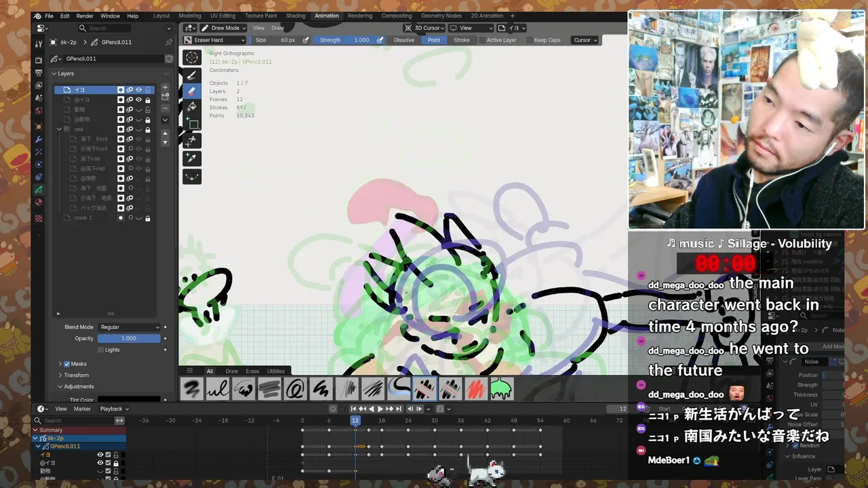Move the layer up in list
This screenshot has width=868, height=488.
[x=165, y=134]
